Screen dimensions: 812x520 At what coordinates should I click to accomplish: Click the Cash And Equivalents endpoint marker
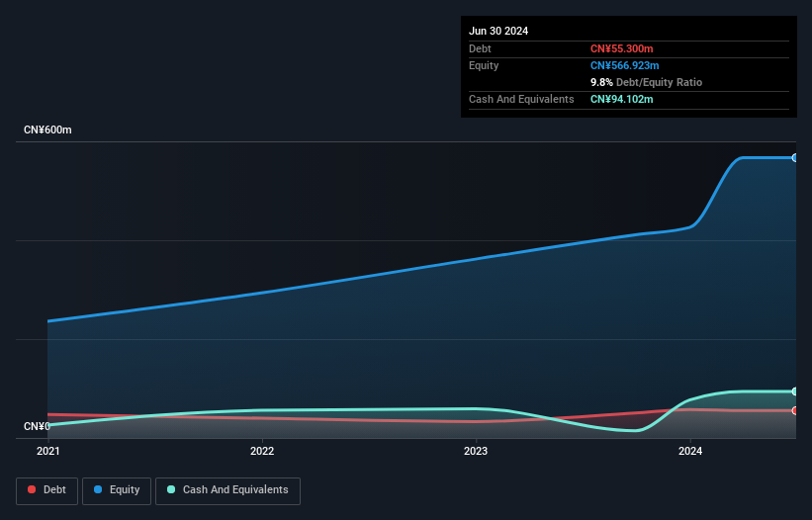click(x=795, y=391)
